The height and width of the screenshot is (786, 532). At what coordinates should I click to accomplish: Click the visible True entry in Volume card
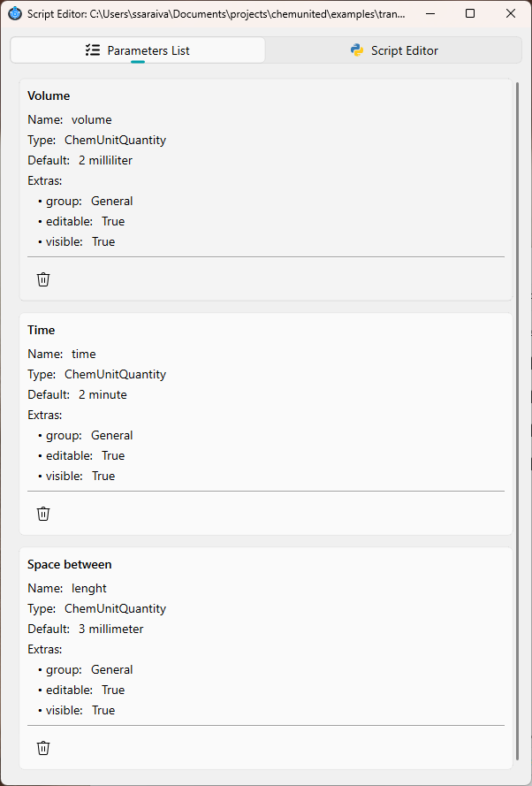click(x=77, y=241)
